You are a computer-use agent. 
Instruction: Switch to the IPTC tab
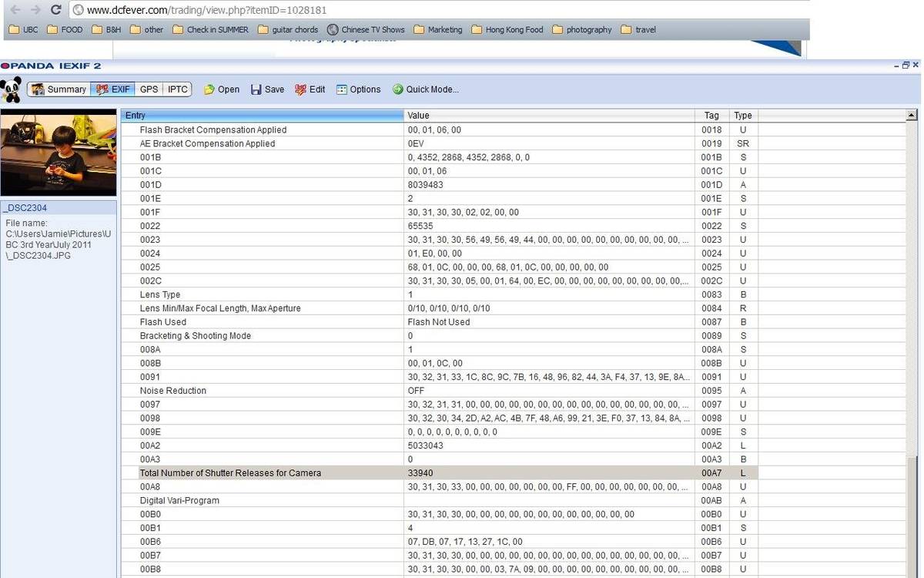pyautogui.click(x=178, y=89)
